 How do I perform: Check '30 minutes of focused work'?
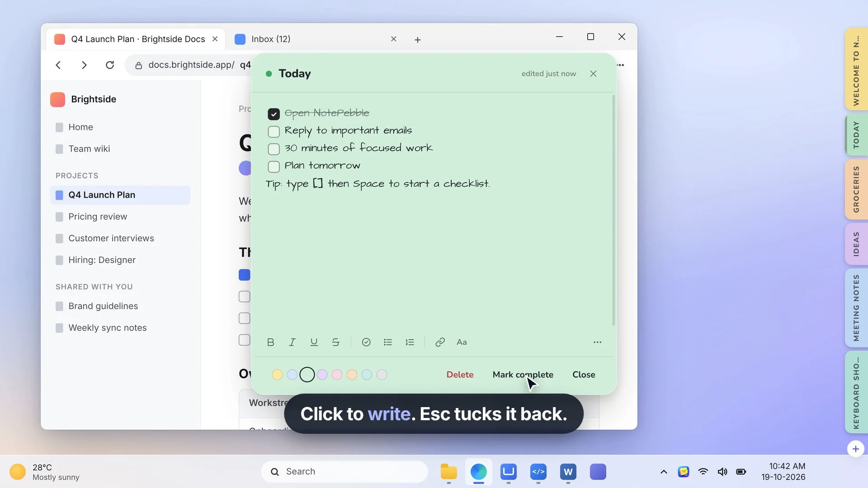(x=274, y=149)
